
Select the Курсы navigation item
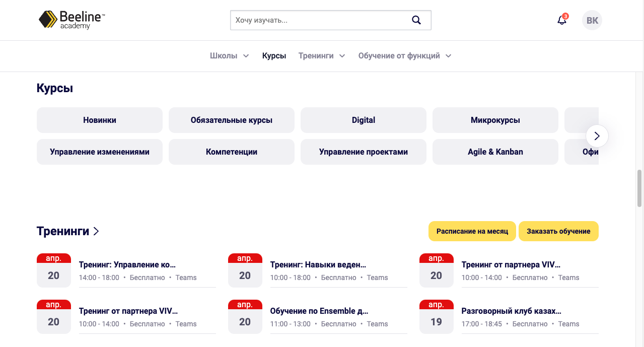(274, 56)
